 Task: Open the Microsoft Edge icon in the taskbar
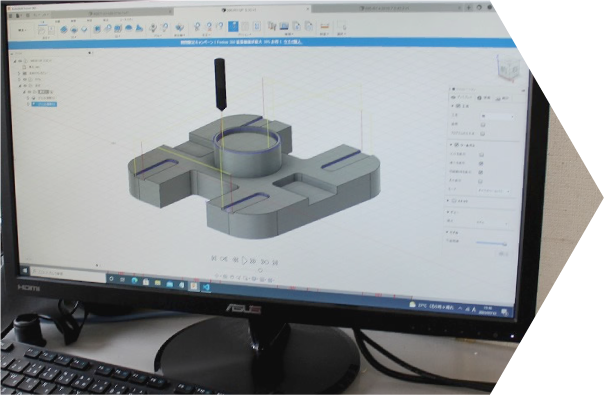click(x=134, y=281)
